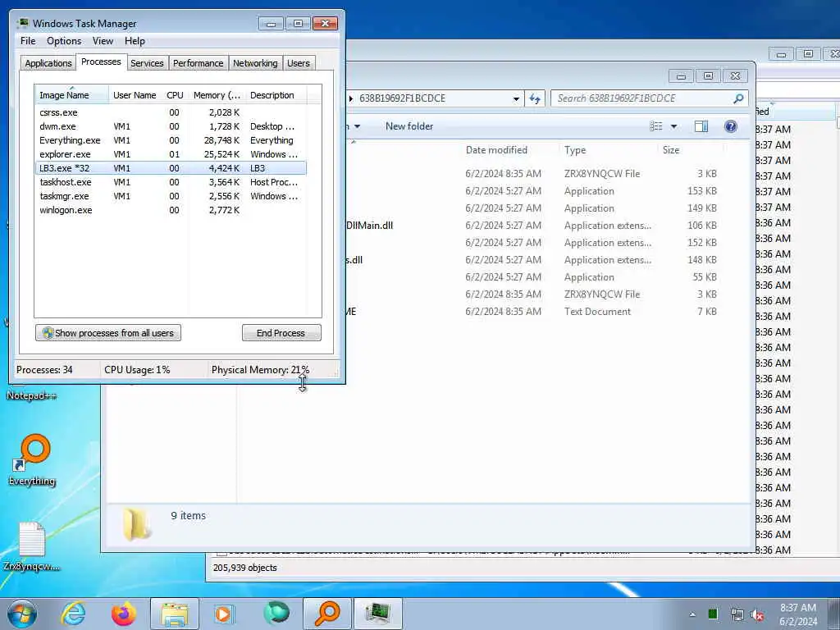Switch to Task Manager taskbar button

[377, 614]
